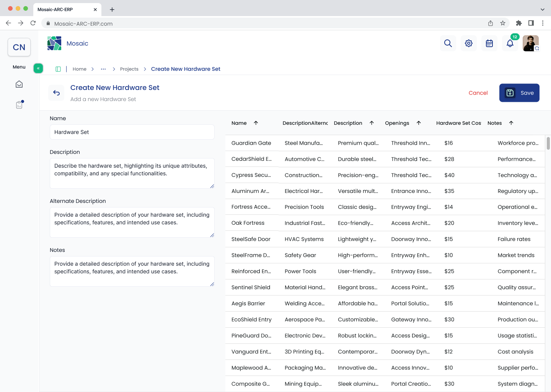551x392 pixels.
Task: Open the calendar icon
Action: click(489, 43)
